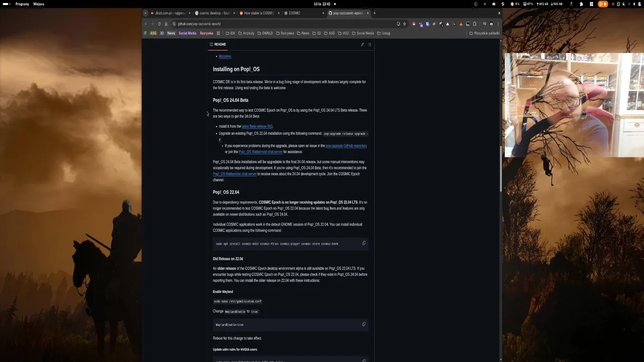Open the Extensions puzzle icon in top panel
The image size is (644, 362).
click(x=581, y=4)
